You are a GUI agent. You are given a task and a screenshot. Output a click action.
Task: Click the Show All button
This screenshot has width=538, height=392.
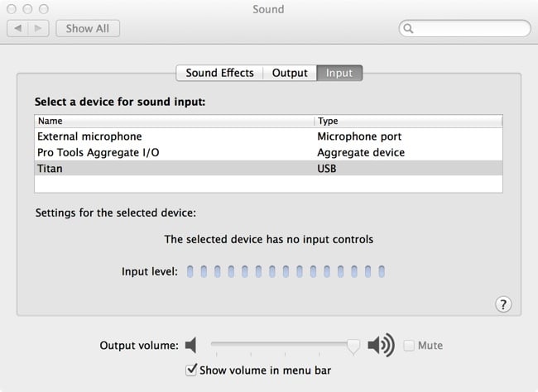click(88, 28)
